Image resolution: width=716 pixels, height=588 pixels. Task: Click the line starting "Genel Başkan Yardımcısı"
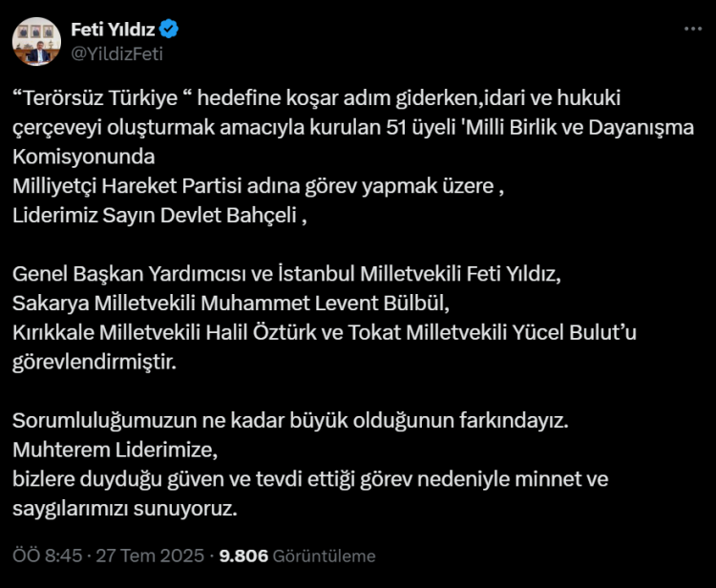[x=288, y=276]
